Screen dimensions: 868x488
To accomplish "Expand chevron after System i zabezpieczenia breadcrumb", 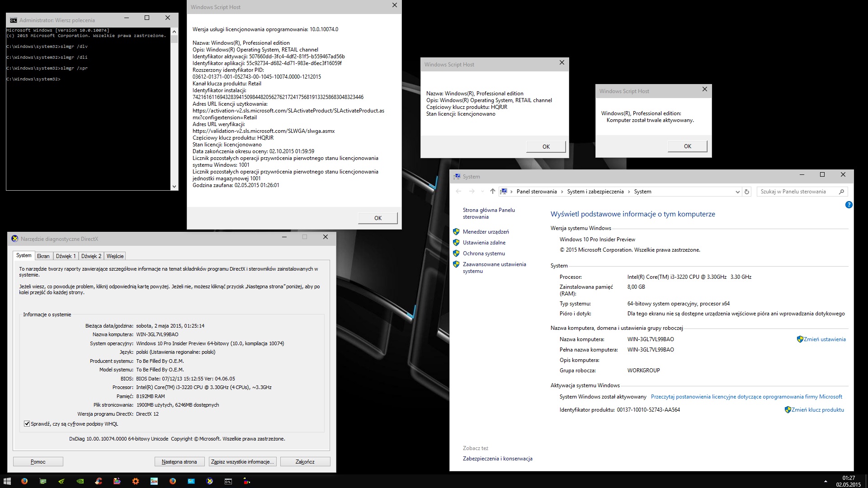I will [x=629, y=192].
